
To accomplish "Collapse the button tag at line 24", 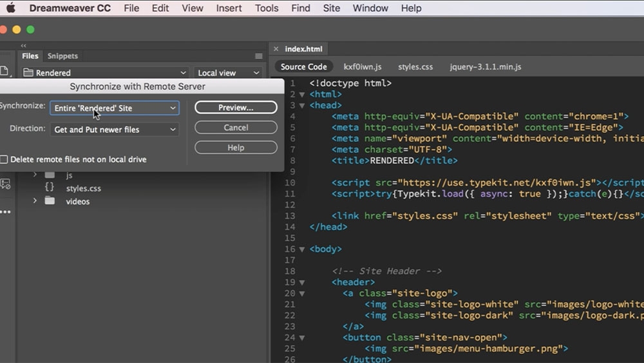I will click(302, 338).
